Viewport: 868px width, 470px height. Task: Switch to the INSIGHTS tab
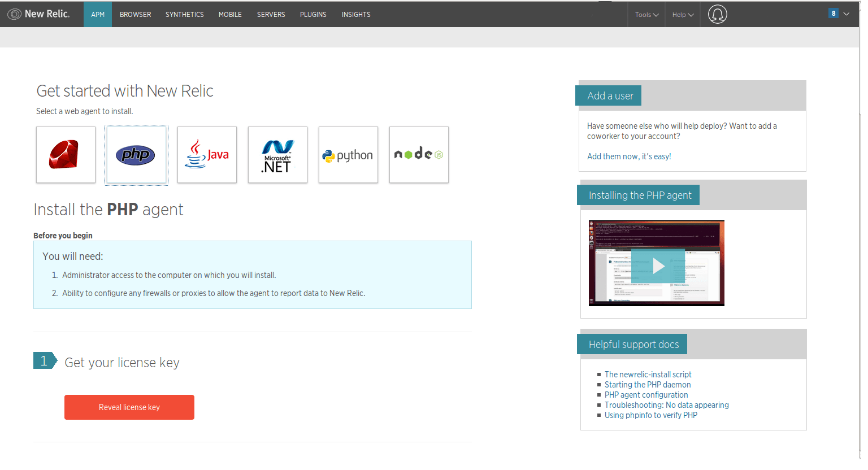pyautogui.click(x=356, y=14)
